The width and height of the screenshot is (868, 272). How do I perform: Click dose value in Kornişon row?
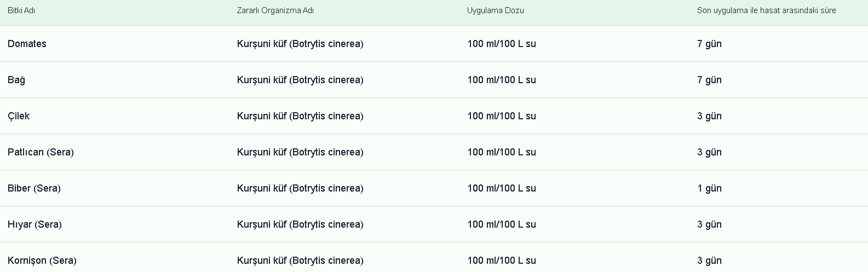pos(501,261)
